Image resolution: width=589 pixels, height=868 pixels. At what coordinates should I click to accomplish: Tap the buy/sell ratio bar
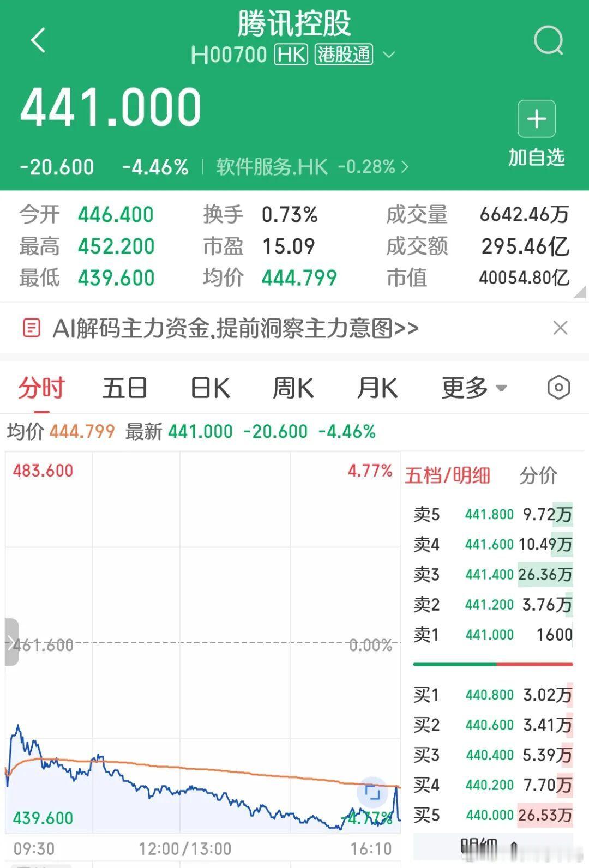coord(493,664)
